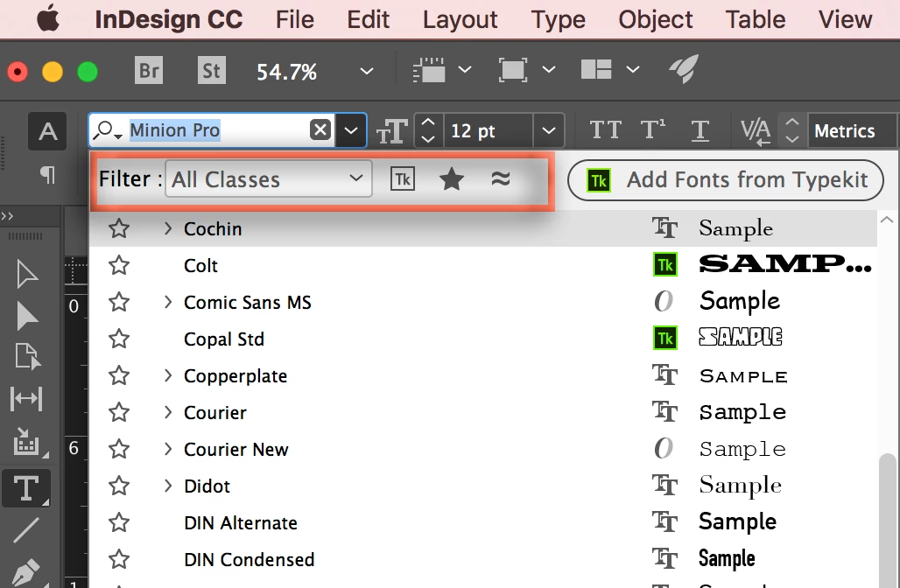This screenshot has width=900, height=588.
Task: Open the zoom level 54.7% dropdown
Action: click(366, 71)
